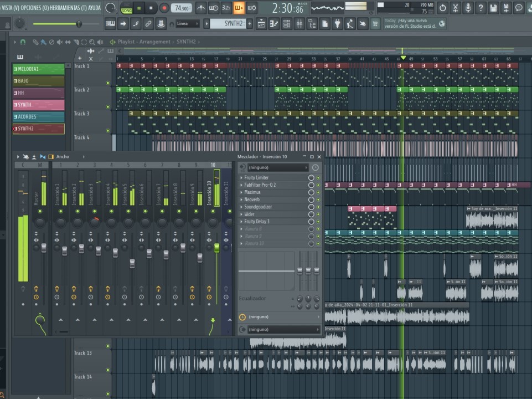The width and height of the screenshot is (532, 399).
Task: Click the red record button
Action: click(x=164, y=8)
